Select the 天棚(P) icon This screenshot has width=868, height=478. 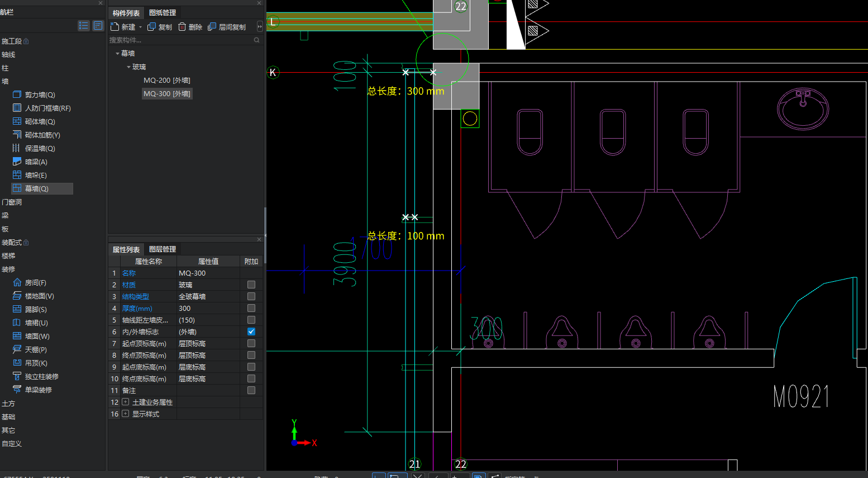click(x=17, y=349)
